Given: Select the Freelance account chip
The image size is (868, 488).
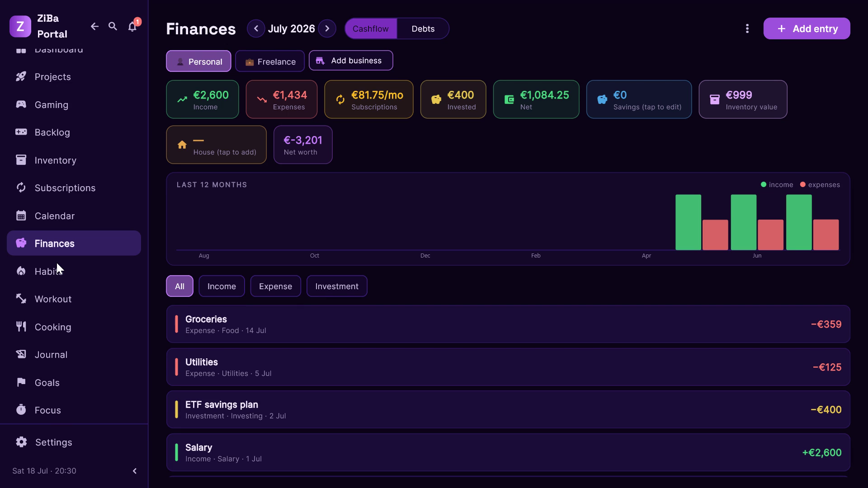Looking at the screenshot, I should [x=270, y=61].
